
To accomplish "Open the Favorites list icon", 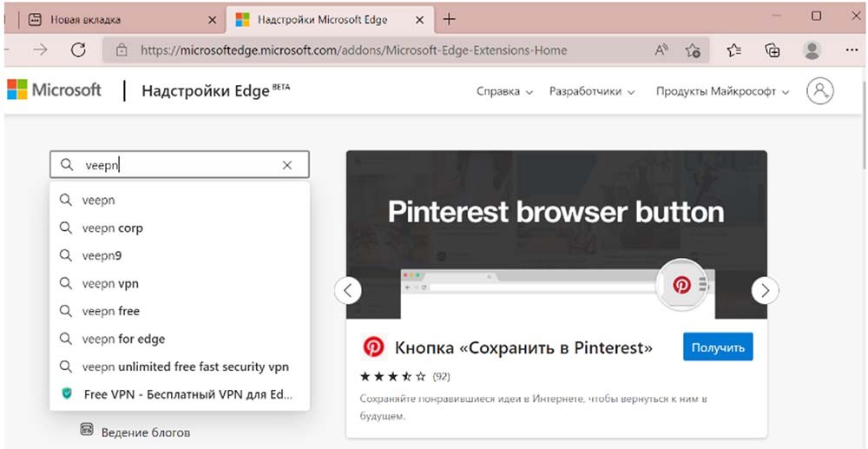I will tap(734, 50).
